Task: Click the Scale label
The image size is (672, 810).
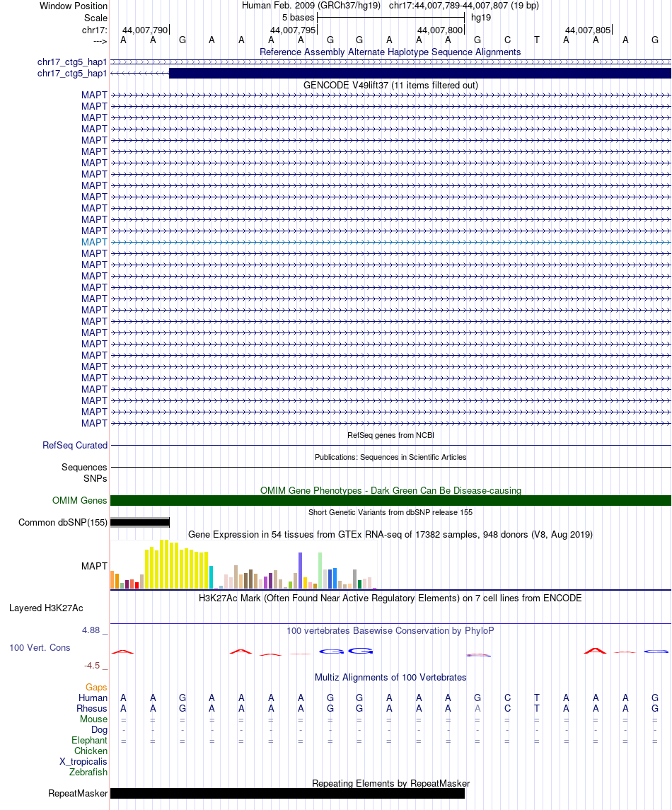Action: pos(96,18)
